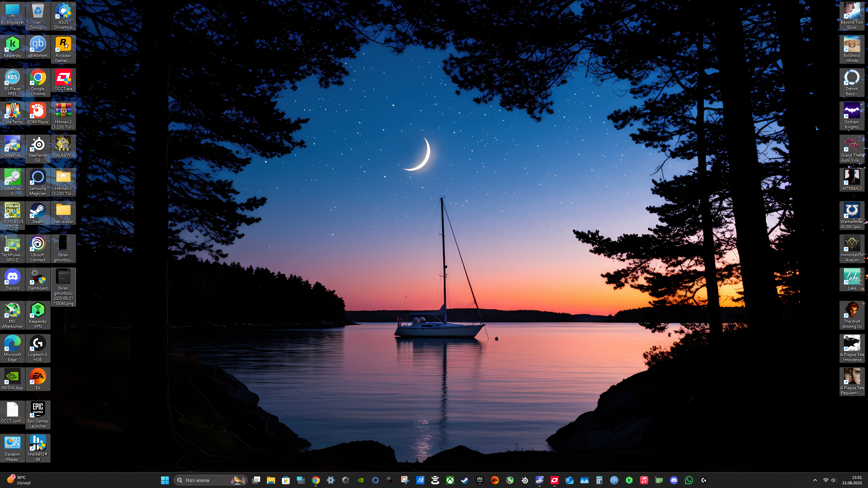
Task: Select the A Plague Tale Requiem shortcut
Action: [x=852, y=382]
